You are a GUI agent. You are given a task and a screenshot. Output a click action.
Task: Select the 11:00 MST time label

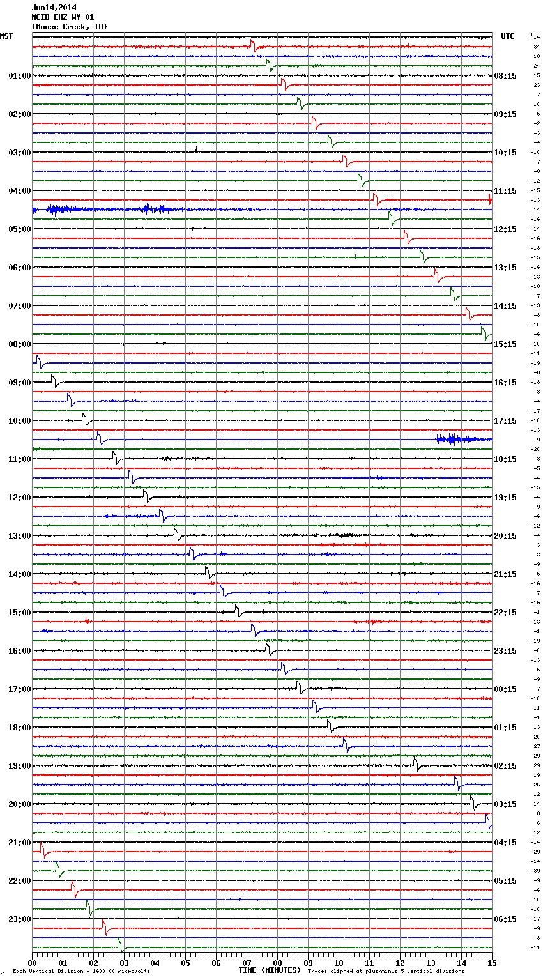20,459
